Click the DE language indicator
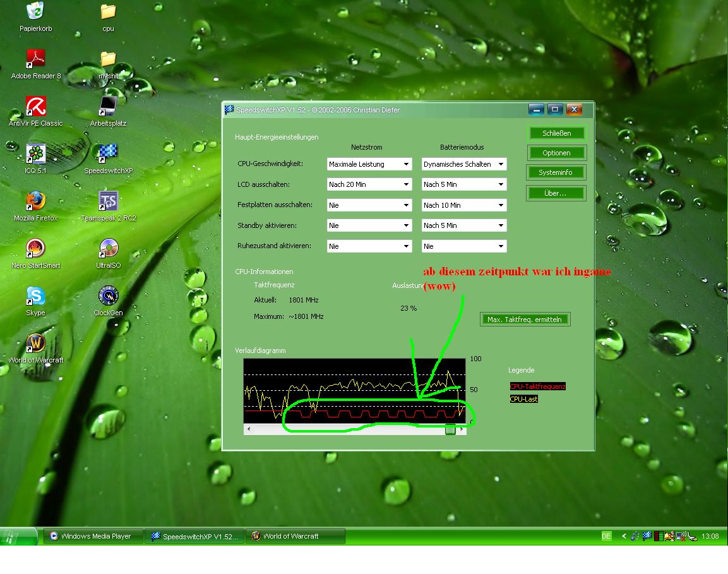Viewport: 728px width, 574px height. (x=606, y=536)
